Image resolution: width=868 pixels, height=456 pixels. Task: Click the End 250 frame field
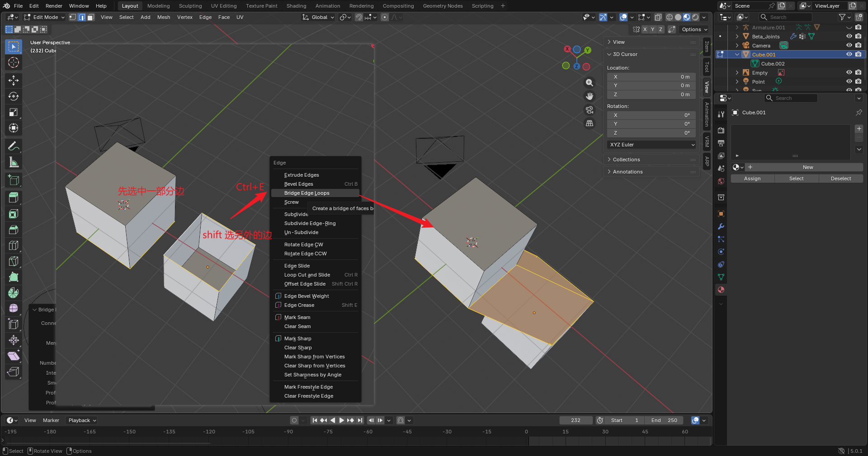tap(664, 420)
